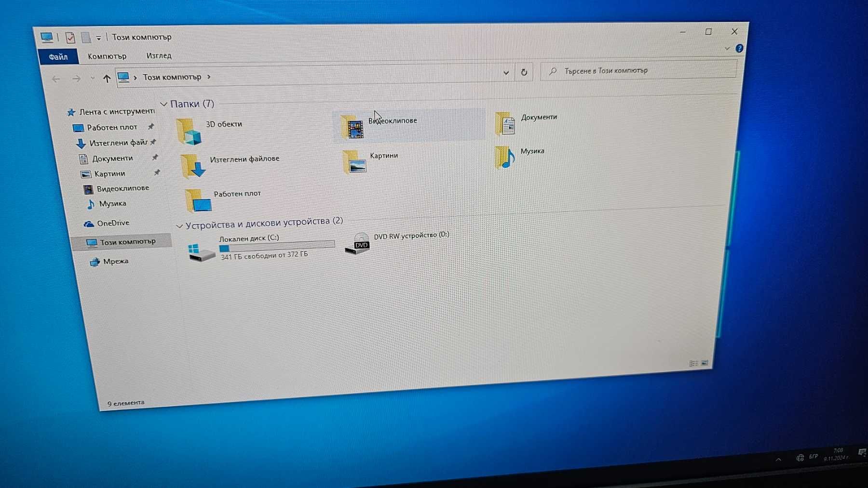
Task: Click the network globe tray icon
Action: coord(800,458)
